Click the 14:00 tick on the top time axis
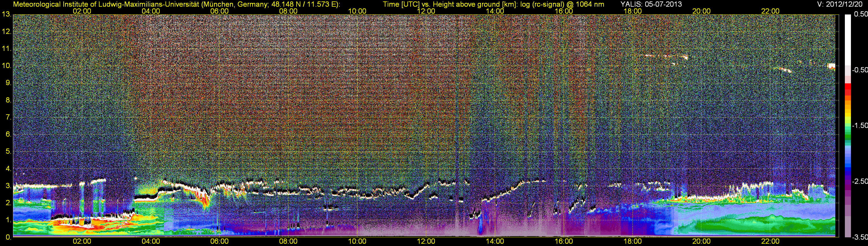Screen dimensions: 868x246 pos(495,11)
